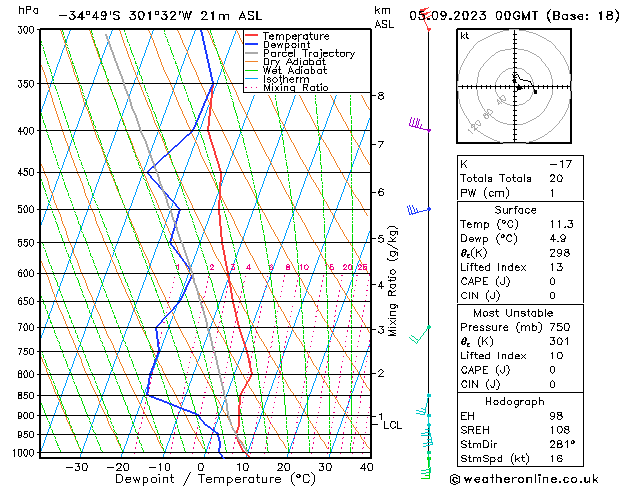The width and height of the screenshot is (629, 486).
Task: Click the Wet Adiabat legend entry
Action: coord(295,70)
